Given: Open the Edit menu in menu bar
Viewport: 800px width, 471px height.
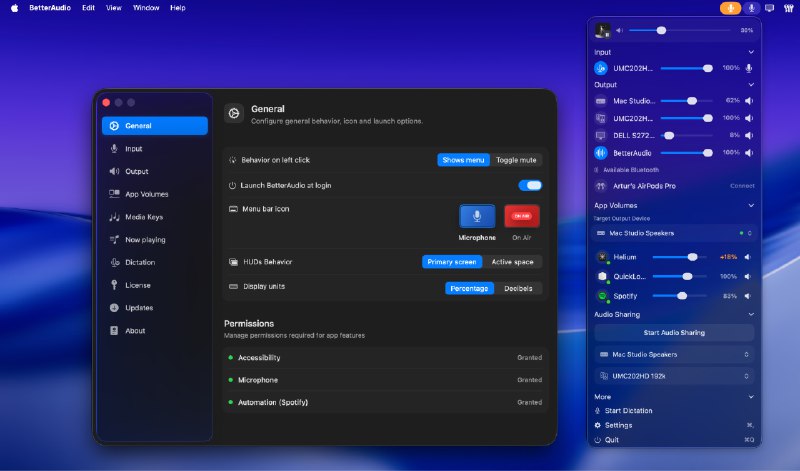Looking at the screenshot, I should click(x=88, y=8).
